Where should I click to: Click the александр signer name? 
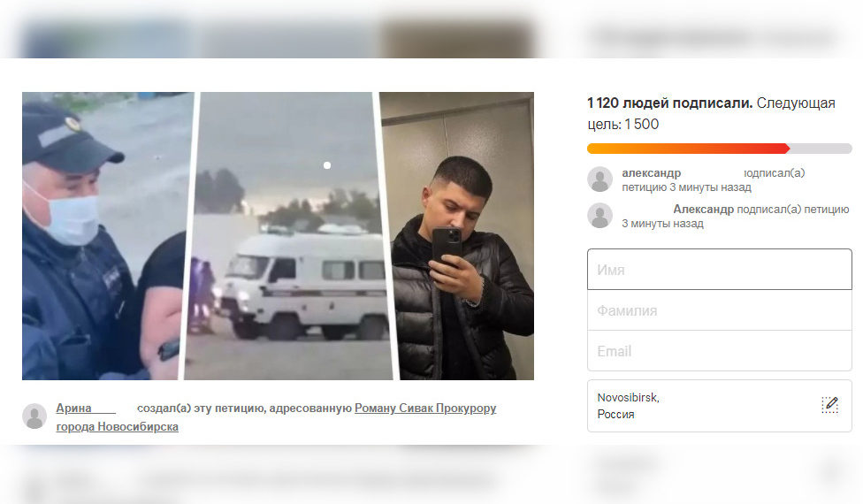click(651, 172)
